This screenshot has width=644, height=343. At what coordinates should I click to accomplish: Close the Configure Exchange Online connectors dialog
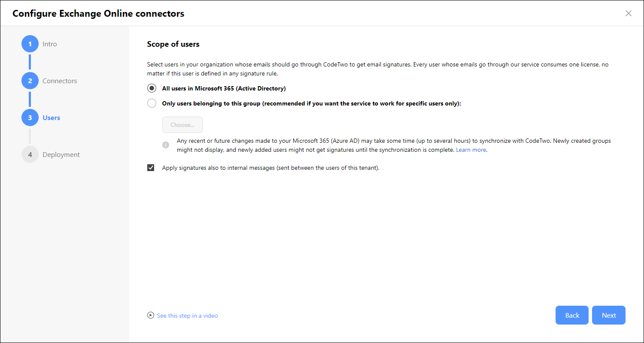629,13
